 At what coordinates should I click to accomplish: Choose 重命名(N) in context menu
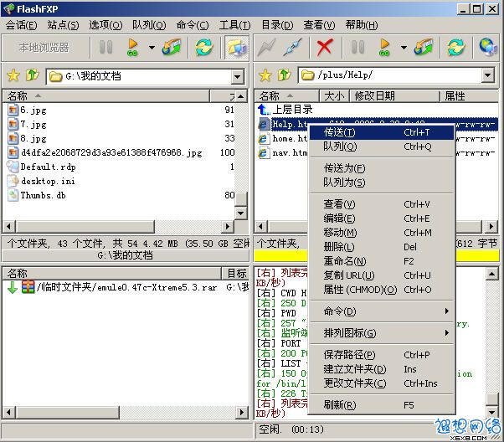[382, 261]
